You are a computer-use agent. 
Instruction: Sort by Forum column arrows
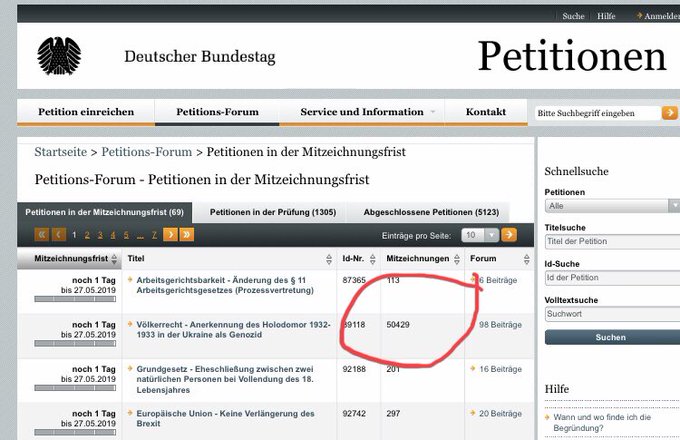[526, 259]
